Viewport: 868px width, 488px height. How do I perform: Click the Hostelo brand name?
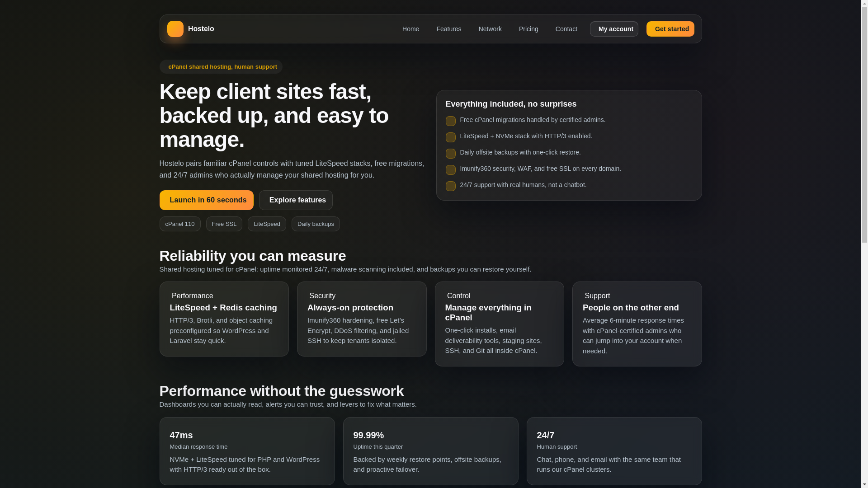pos(201,29)
